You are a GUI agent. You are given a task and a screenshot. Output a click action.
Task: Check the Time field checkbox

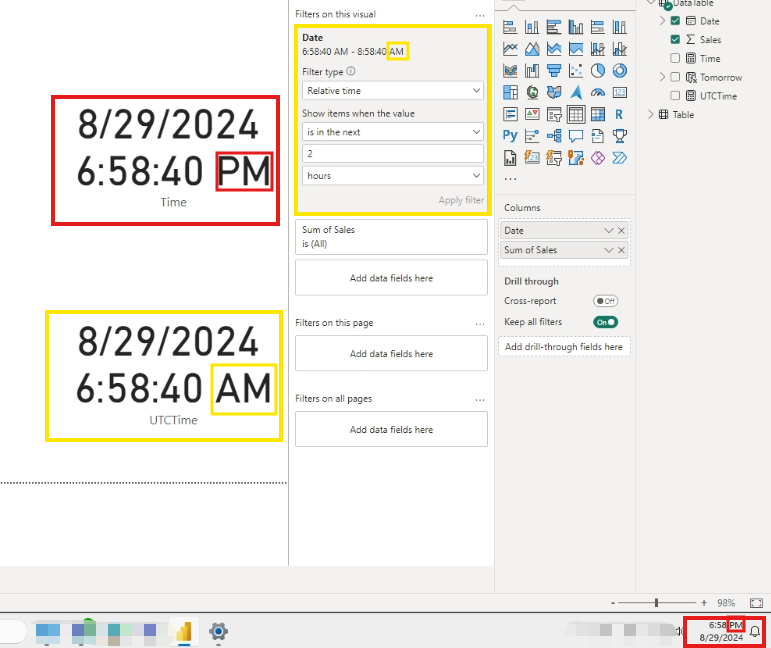click(675, 58)
